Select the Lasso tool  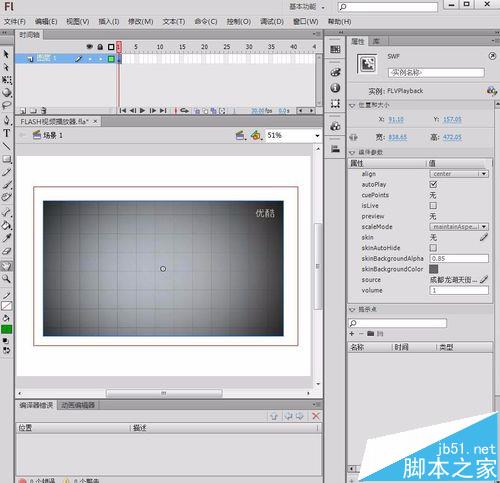tap(6, 106)
